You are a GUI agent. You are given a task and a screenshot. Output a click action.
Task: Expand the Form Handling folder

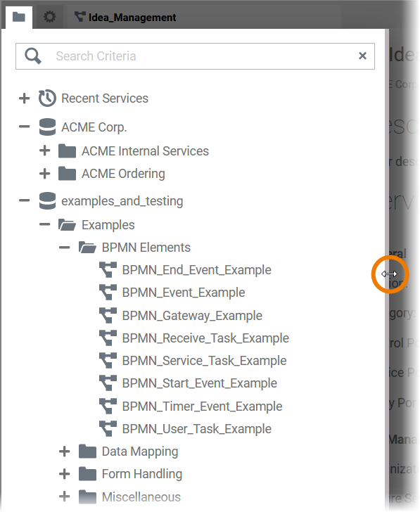pyautogui.click(x=64, y=474)
